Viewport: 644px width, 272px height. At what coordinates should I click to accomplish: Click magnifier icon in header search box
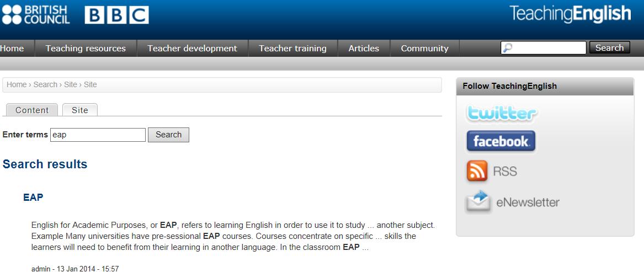(x=508, y=48)
